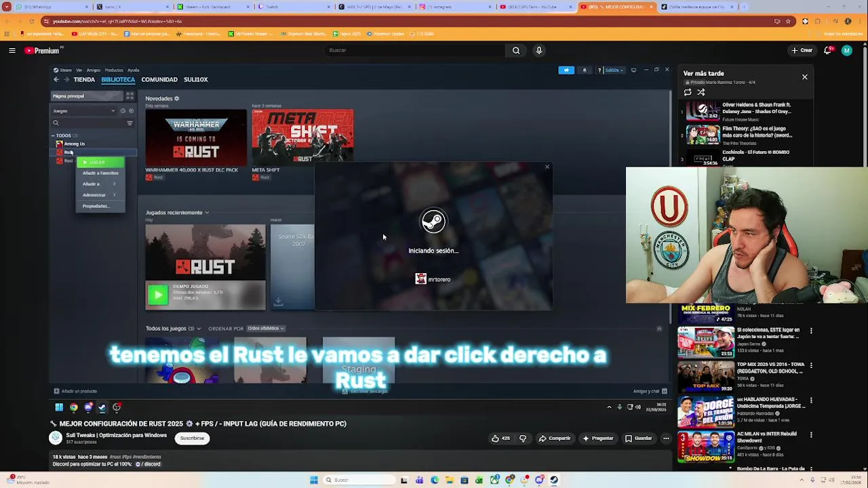
Task: Switch to Steam's COMUNIDAD tab
Action: (159, 79)
